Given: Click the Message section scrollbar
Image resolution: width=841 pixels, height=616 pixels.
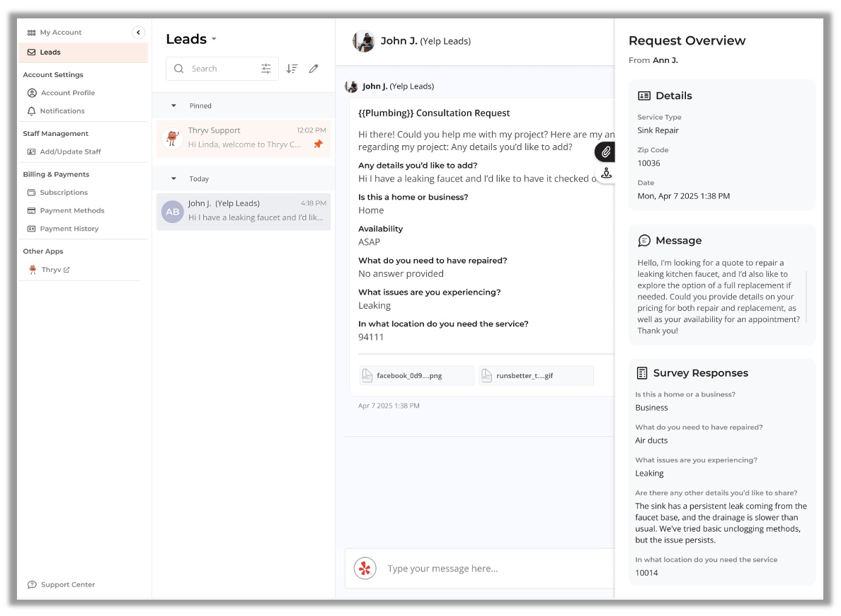Looking at the screenshot, I should tap(806, 296).
